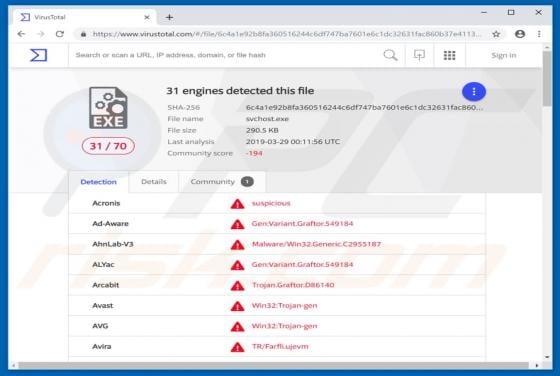Minimize the browser window
This screenshot has width=560, height=376.
tap(484, 12)
